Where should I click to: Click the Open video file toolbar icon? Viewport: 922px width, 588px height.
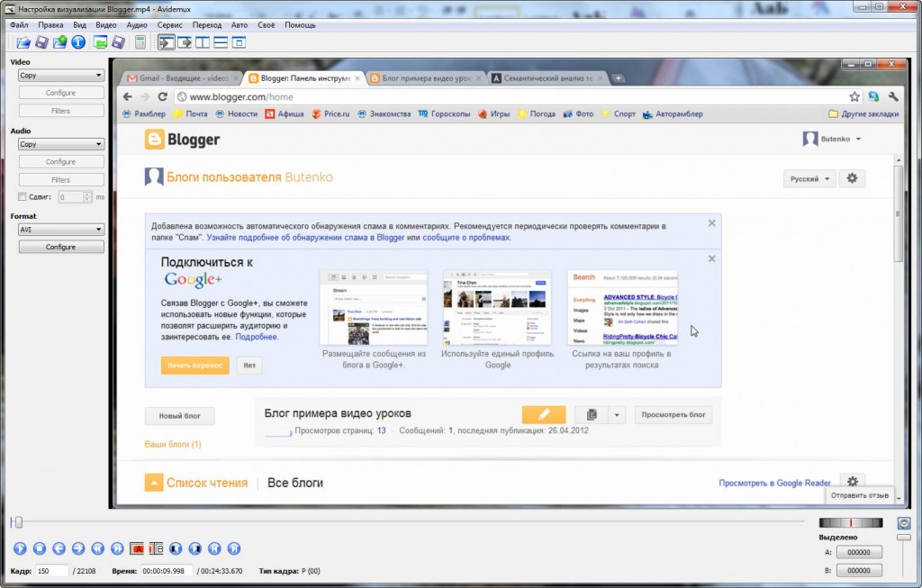click(23, 42)
